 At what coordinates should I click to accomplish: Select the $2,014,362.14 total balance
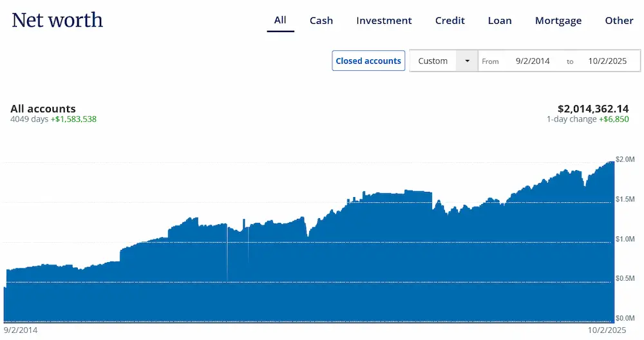click(x=592, y=109)
